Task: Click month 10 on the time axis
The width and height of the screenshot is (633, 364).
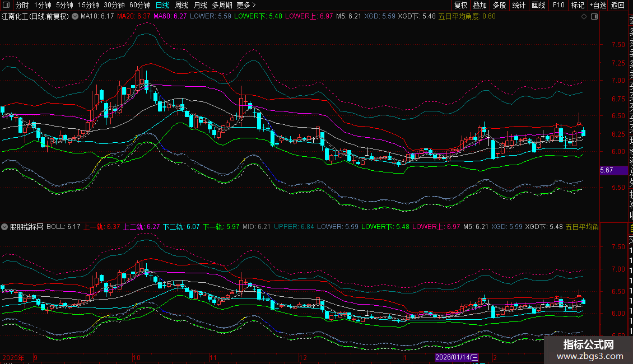Action: coord(137,357)
